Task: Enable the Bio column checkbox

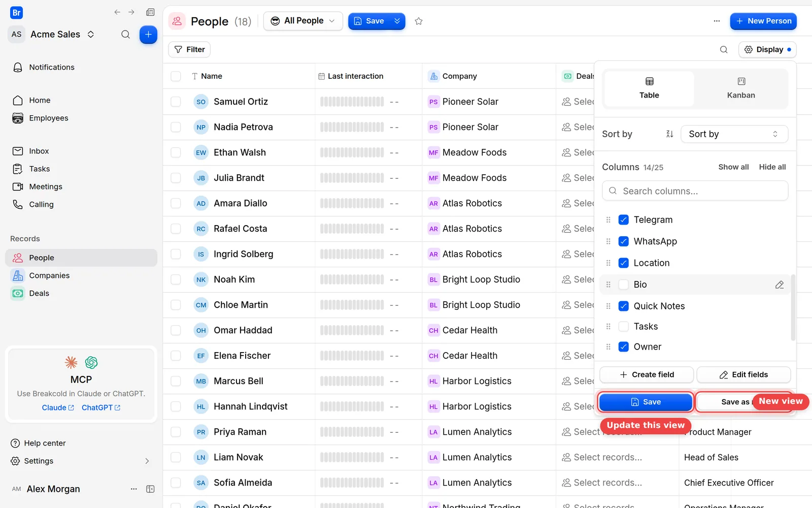Action: [624, 285]
